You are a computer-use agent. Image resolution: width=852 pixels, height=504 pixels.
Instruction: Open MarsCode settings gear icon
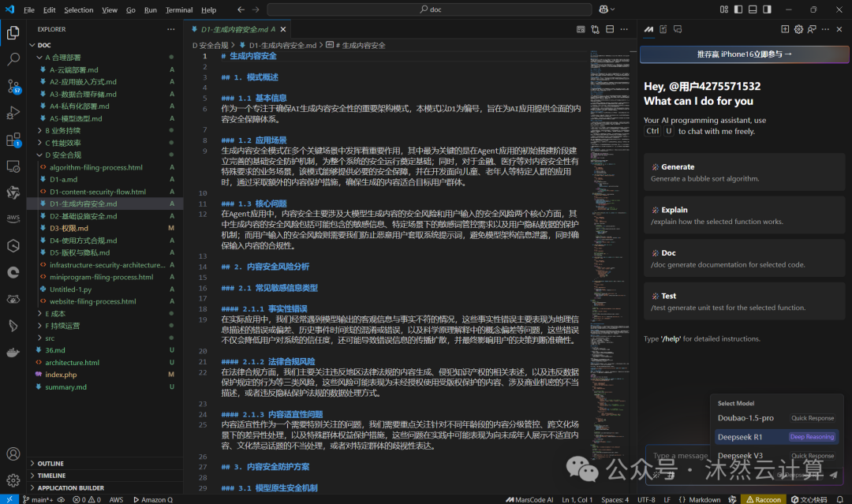[798, 29]
